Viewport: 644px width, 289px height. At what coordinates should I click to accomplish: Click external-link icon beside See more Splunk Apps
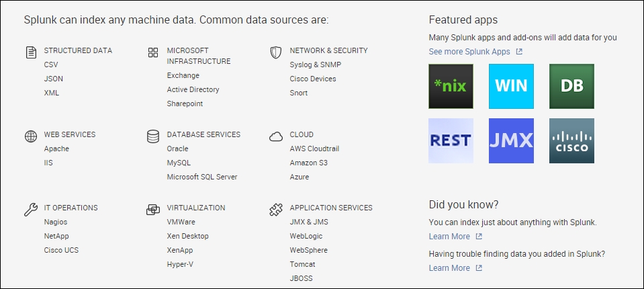519,51
